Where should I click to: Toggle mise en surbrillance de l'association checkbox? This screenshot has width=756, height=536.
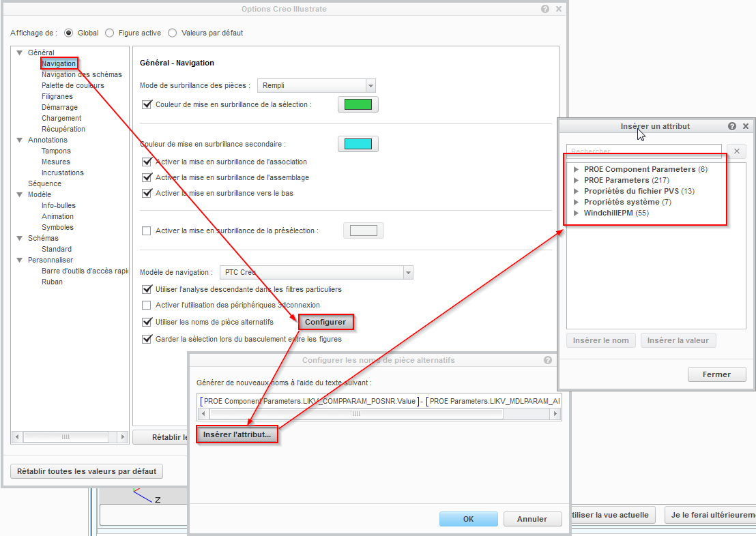(x=147, y=162)
